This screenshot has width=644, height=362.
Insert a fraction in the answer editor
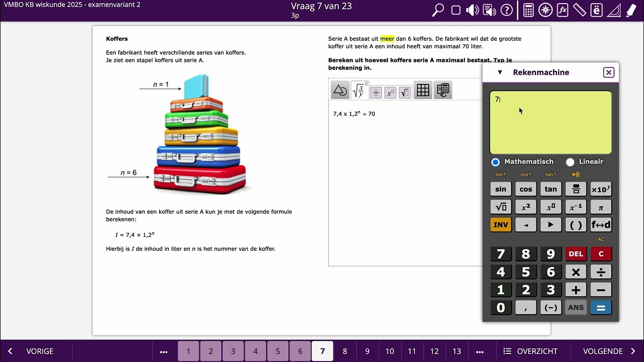pos(376,93)
